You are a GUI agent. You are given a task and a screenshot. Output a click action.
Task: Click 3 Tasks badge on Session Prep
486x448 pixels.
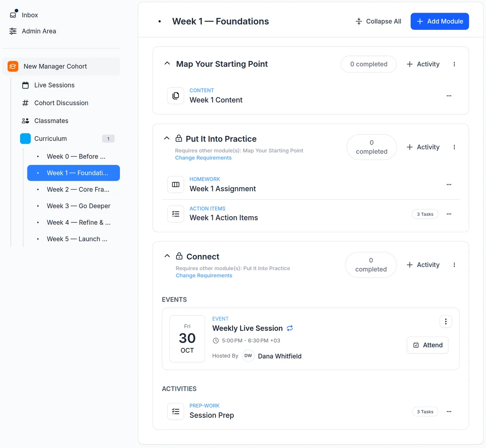[425, 412]
